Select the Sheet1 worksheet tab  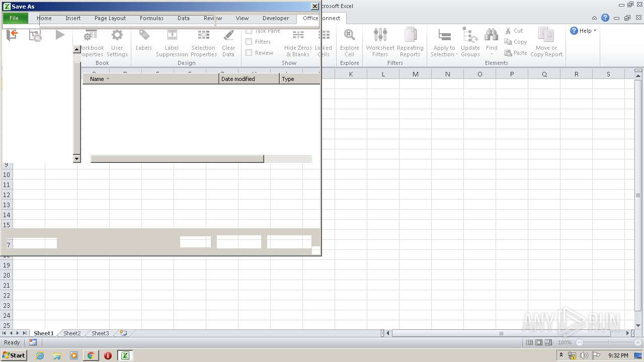pos(44,333)
